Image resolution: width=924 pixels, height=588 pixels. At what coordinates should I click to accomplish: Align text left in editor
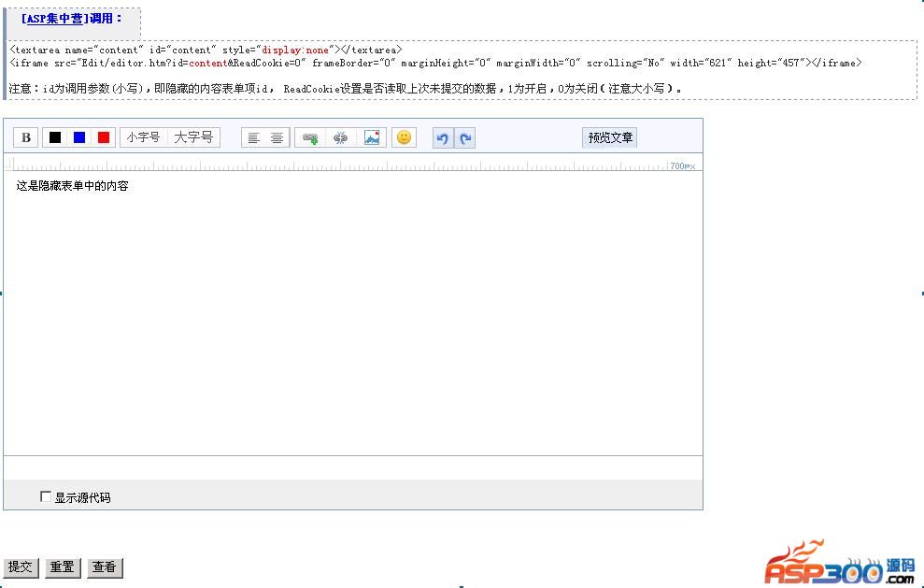tap(253, 138)
